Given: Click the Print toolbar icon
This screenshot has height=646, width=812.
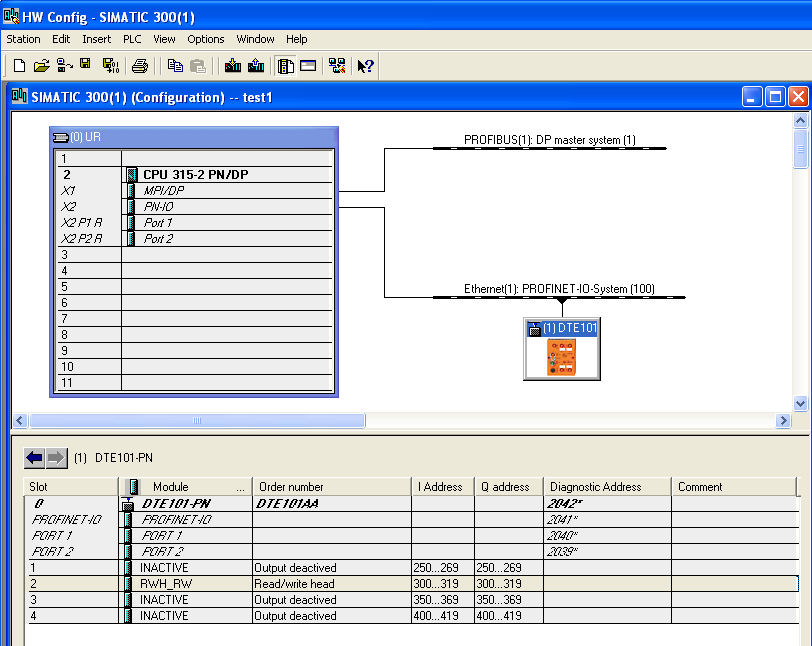Looking at the screenshot, I should tap(140, 66).
